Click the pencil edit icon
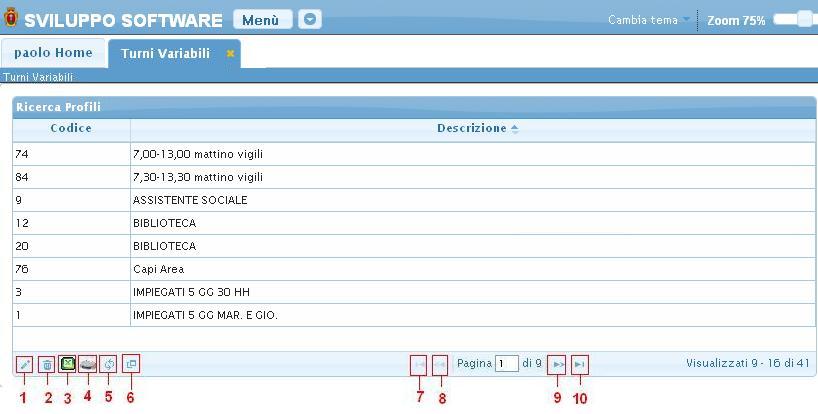This screenshot has height=414, width=818. tap(24, 365)
